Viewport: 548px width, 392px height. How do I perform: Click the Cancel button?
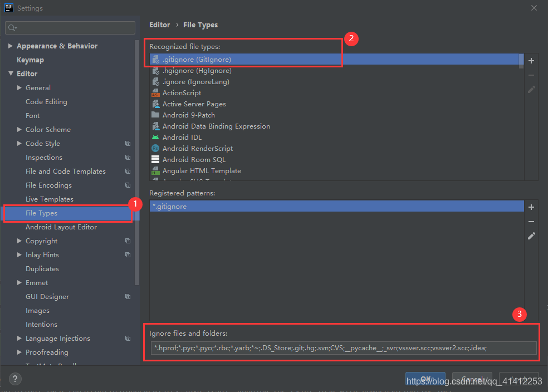[472, 379]
